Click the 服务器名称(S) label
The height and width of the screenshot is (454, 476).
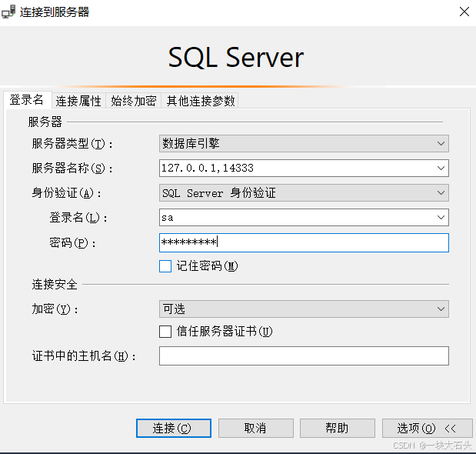pyautogui.click(x=72, y=168)
